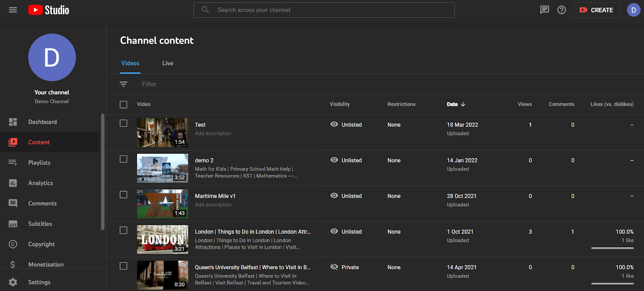644x291 pixels.
Task: Click the private crossed-eye icon for Queen's video
Action: pos(334,267)
